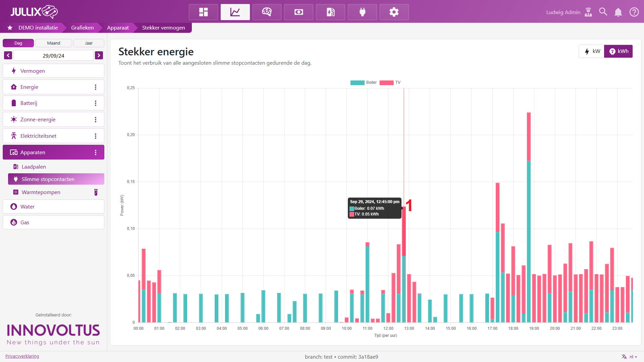The width and height of the screenshot is (644, 362).
Task: Click the brain AI icon in top bar
Action: coord(267,12)
